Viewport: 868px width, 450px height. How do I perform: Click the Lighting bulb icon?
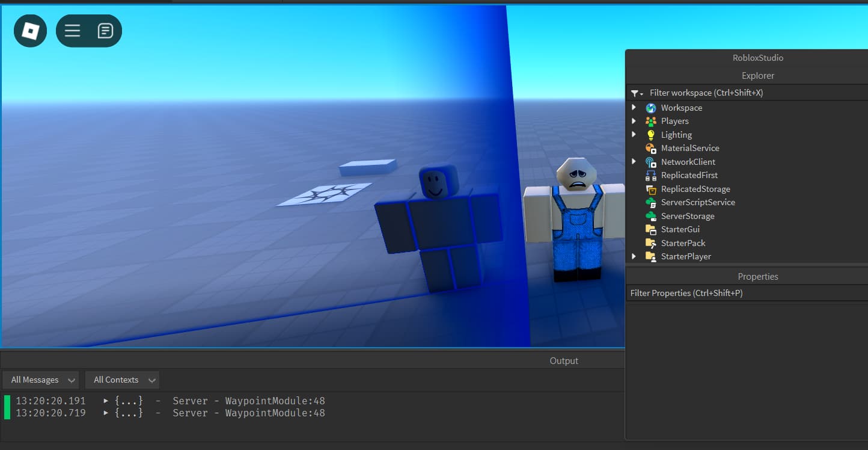point(650,135)
